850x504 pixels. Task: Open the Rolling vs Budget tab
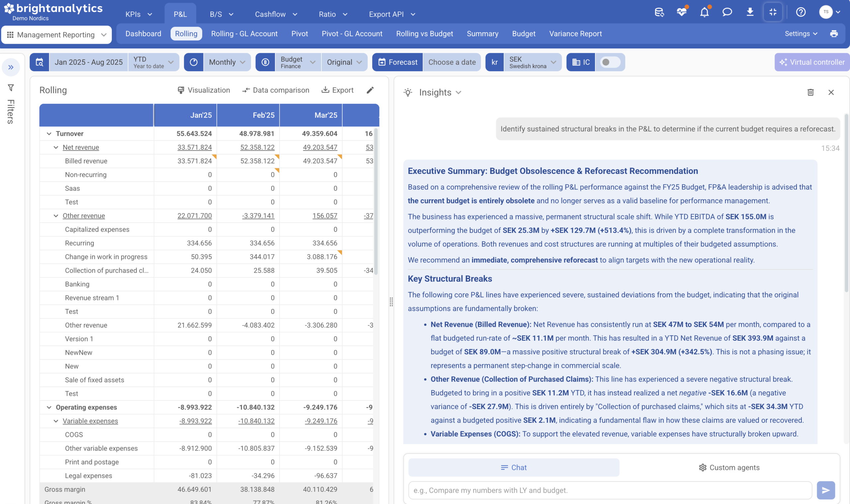coord(424,34)
